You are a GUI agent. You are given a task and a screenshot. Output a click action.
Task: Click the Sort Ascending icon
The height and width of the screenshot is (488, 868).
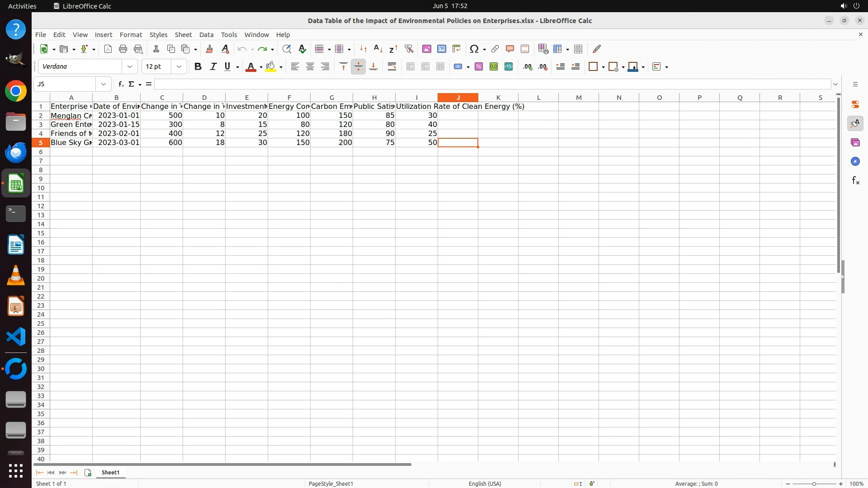378,49
